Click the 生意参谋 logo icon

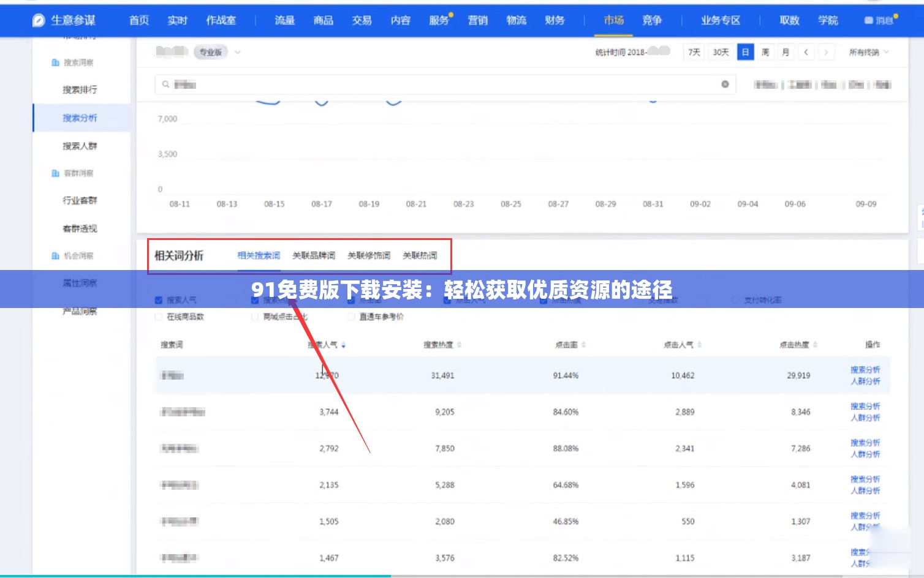tap(39, 20)
